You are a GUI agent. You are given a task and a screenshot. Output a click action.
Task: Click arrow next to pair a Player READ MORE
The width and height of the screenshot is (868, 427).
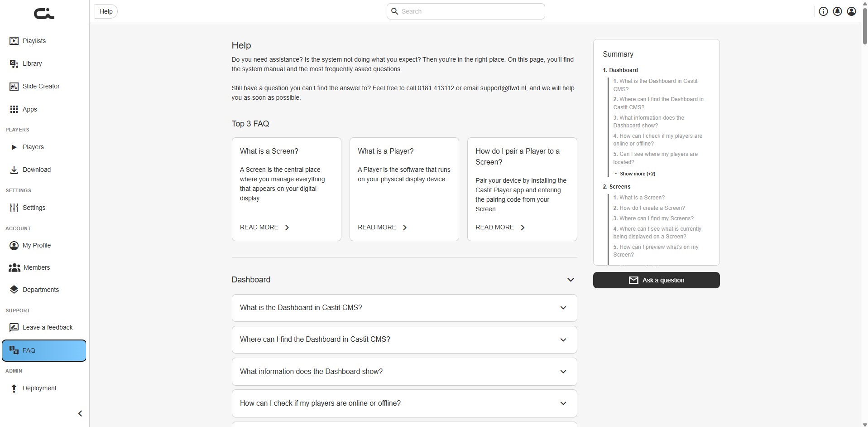coord(523,228)
